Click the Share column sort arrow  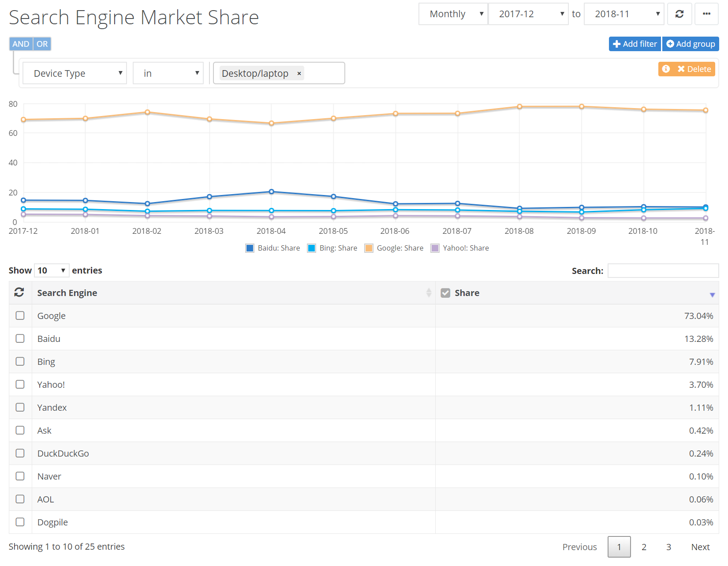712,295
